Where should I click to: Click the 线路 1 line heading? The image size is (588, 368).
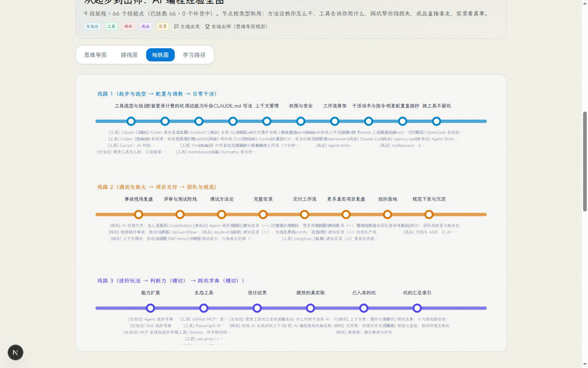158,94
